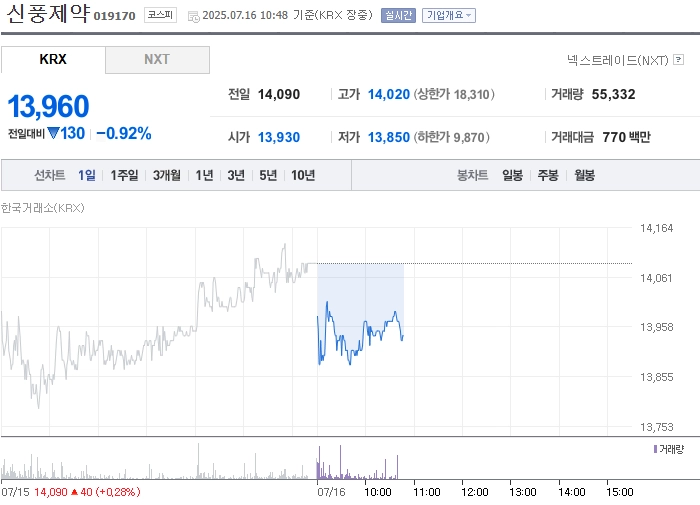
Task: Select the 3년 line chart period
Action: [236, 175]
